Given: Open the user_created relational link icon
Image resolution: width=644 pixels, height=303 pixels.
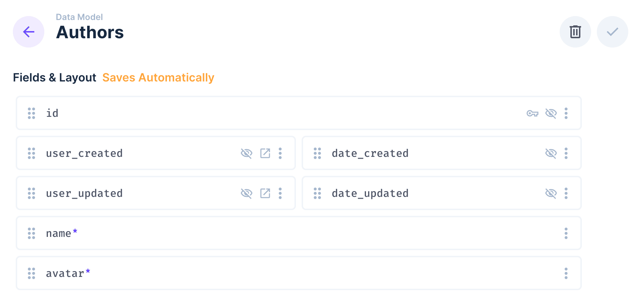Looking at the screenshot, I should 265,153.
